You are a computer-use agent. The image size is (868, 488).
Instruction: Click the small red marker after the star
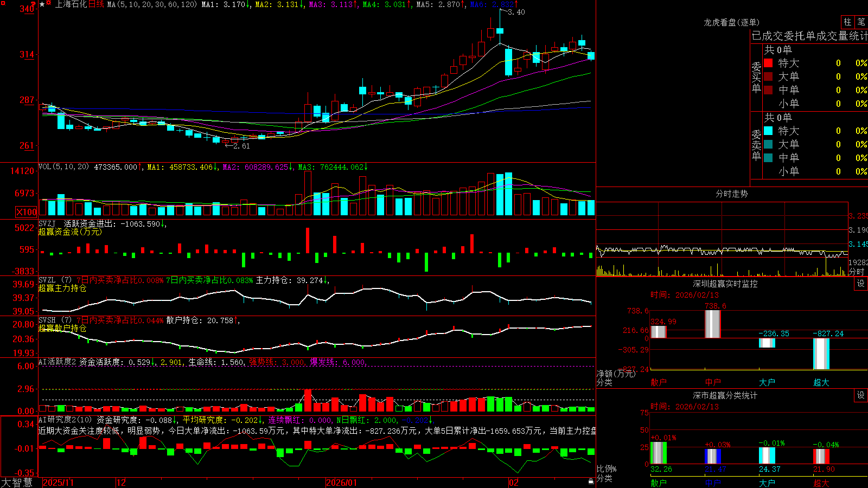coord(49,3)
